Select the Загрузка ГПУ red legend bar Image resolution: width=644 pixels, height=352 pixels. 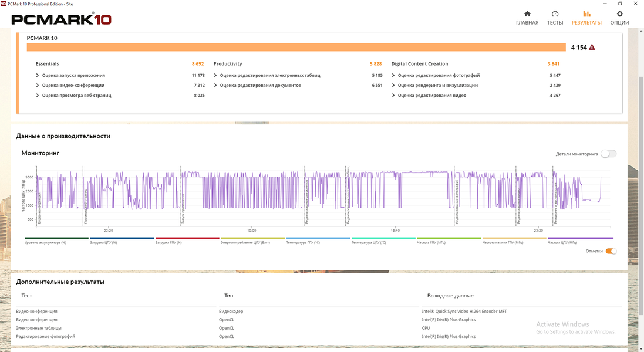tap(187, 238)
